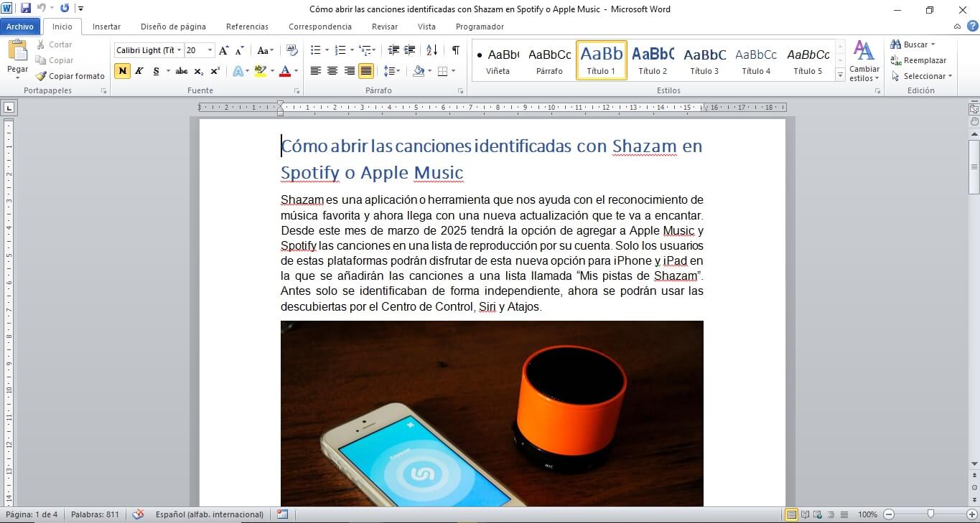This screenshot has height=523, width=980.
Task: Open the Change Case (Aa) dropdown
Action: point(265,50)
